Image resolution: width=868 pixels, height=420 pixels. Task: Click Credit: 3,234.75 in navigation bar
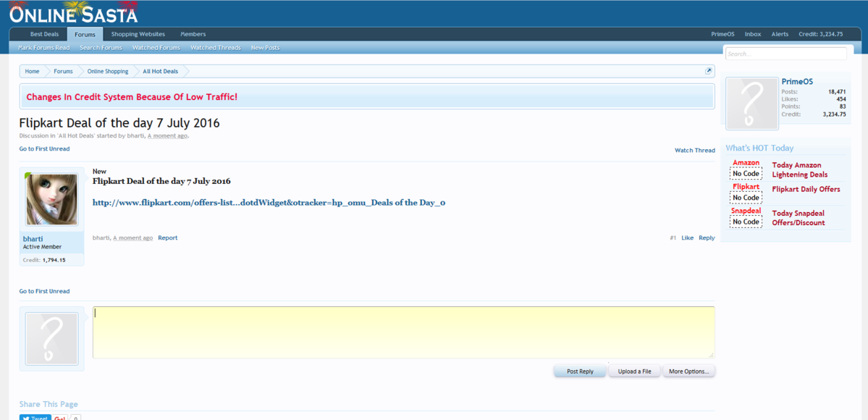point(820,34)
